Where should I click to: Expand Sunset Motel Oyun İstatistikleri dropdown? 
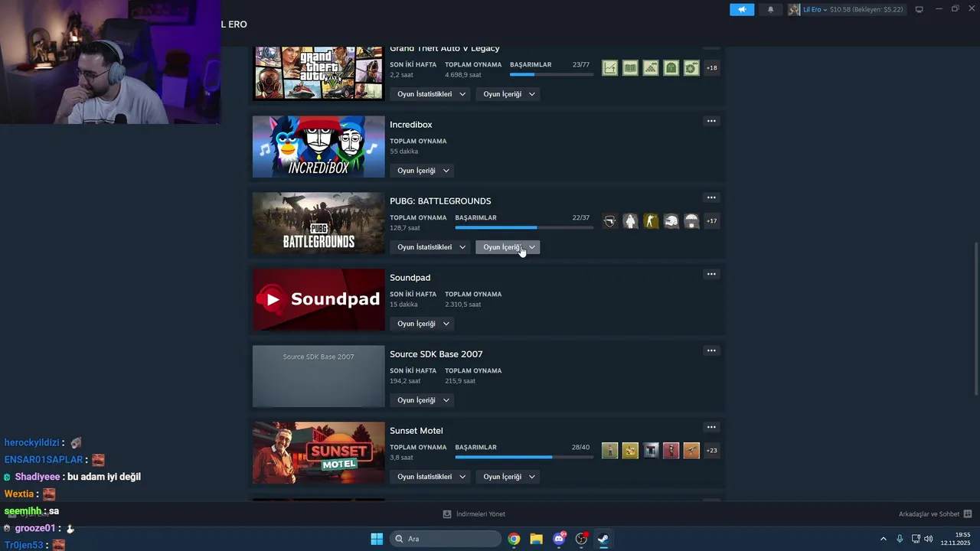tap(432, 477)
